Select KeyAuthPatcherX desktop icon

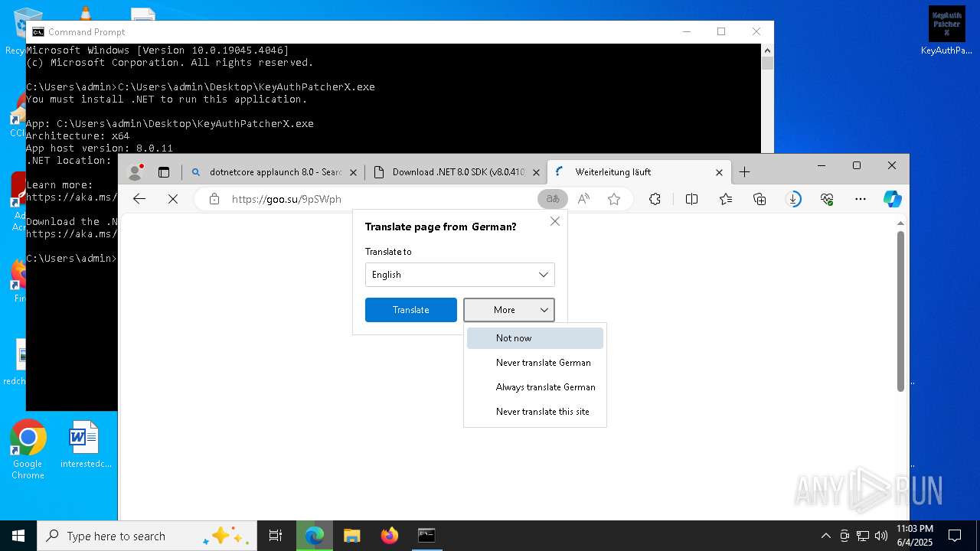point(946,31)
